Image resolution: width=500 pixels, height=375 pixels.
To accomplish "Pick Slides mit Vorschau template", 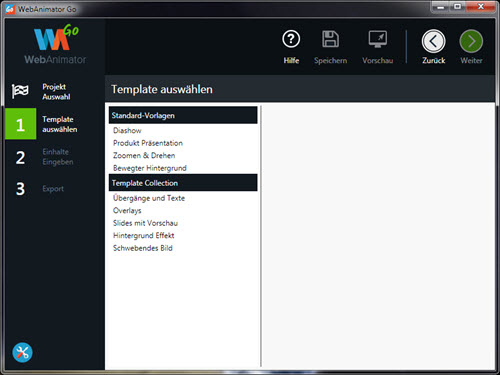I will [x=145, y=223].
